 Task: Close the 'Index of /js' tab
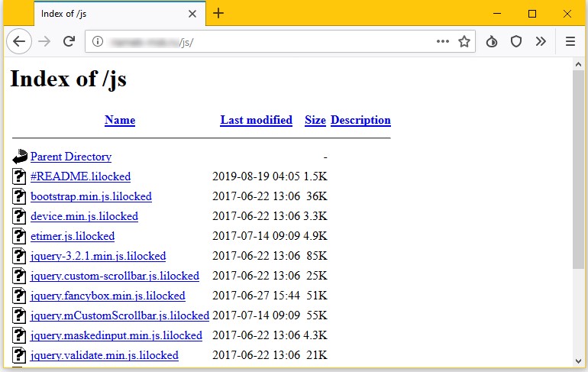click(192, 14)
